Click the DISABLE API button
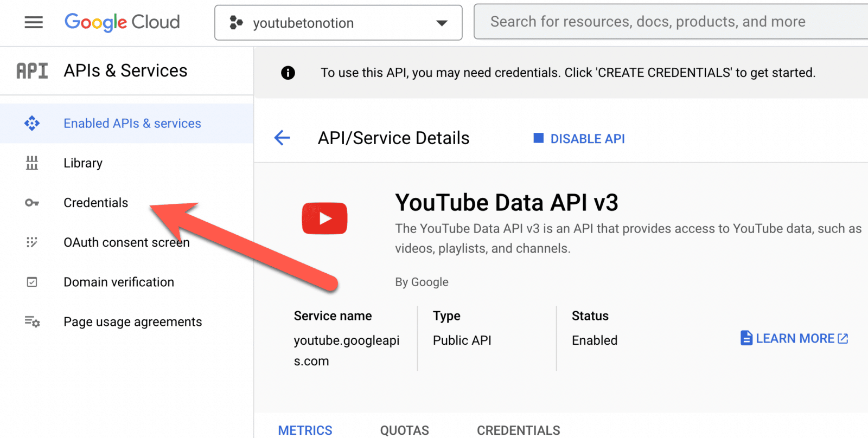 [579, 139]
